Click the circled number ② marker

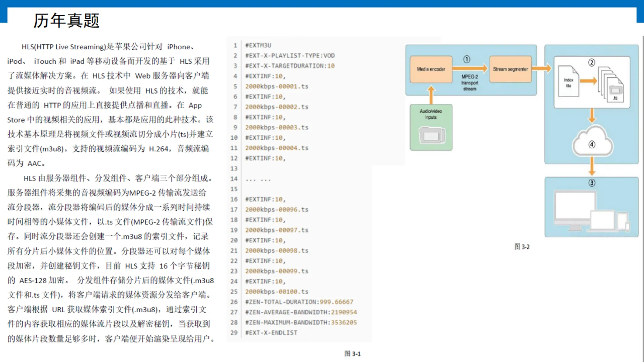coord(592,62)
